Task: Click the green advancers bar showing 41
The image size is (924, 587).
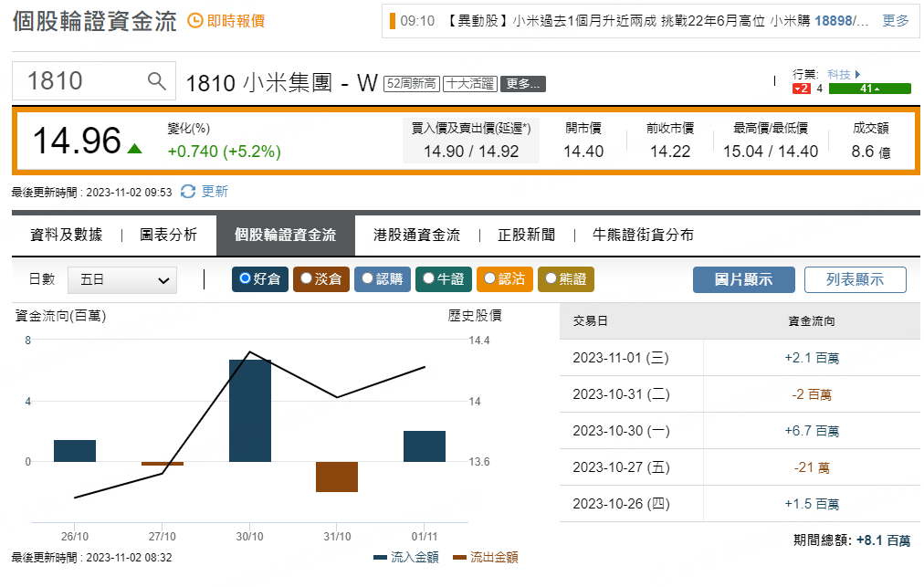Action: [x=870, y=89]
